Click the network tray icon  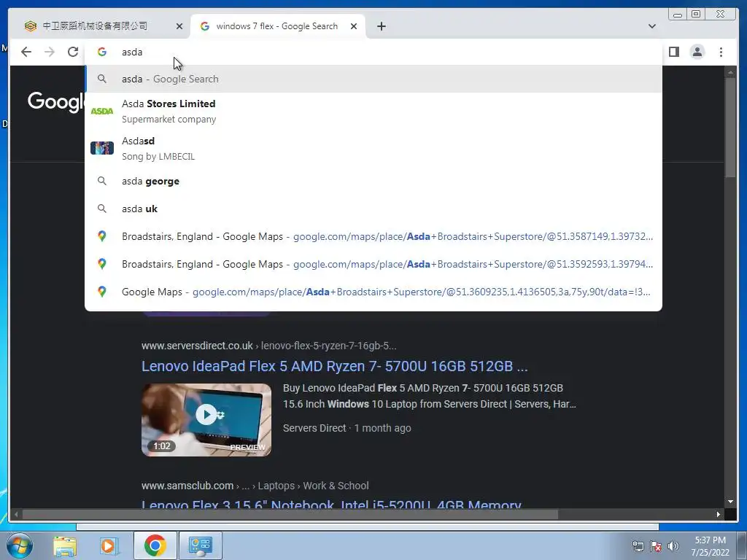point(638,546)
